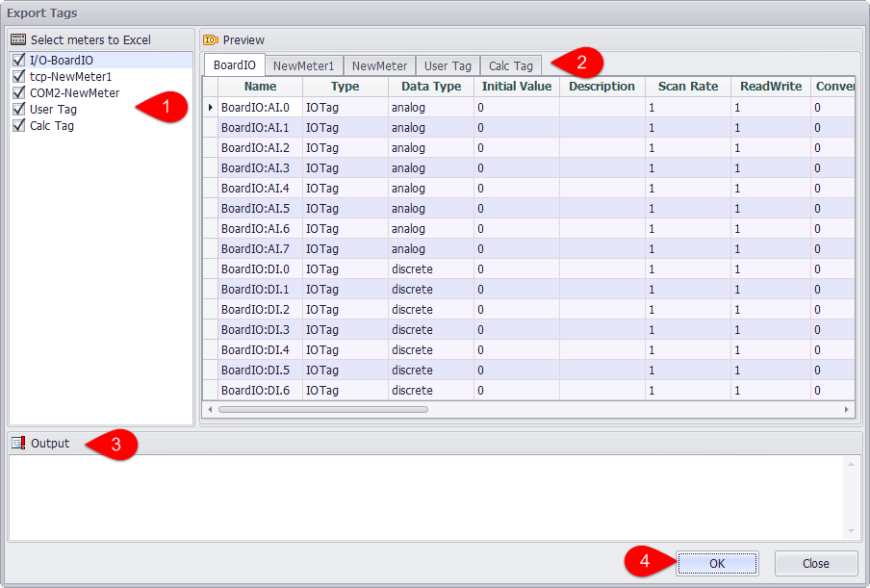The width and height of the screenshot is (870, 588).
Task: Switch to the NewMeter1 tab
Action: coord(303,66)
